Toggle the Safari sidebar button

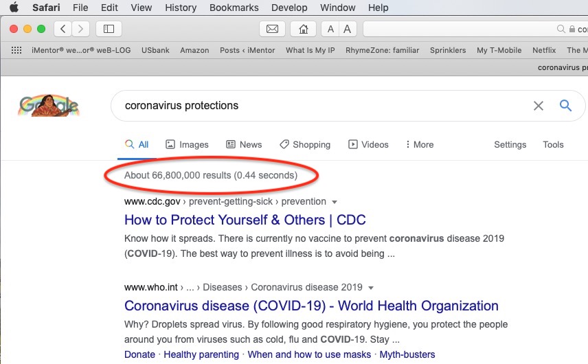click(109, 29)
